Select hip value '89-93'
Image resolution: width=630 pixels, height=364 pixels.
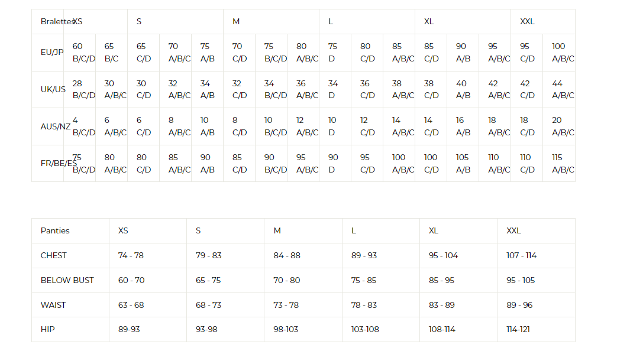click(148, 330)
